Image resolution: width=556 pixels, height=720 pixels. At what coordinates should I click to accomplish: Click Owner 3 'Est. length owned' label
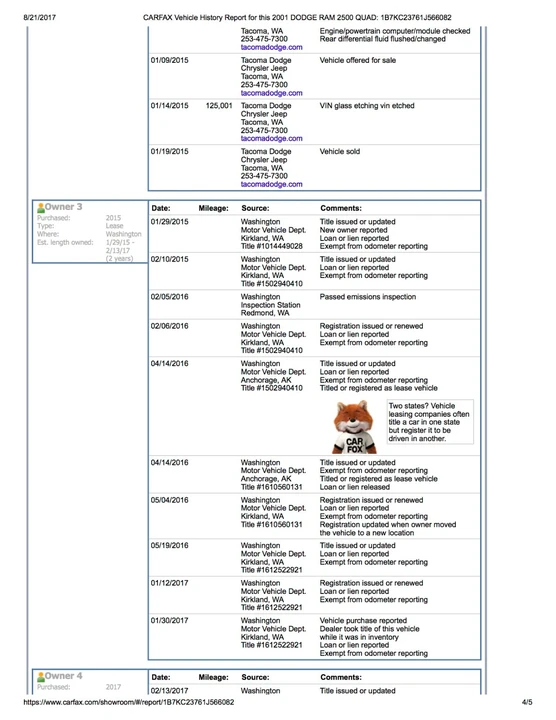point(65,242)
